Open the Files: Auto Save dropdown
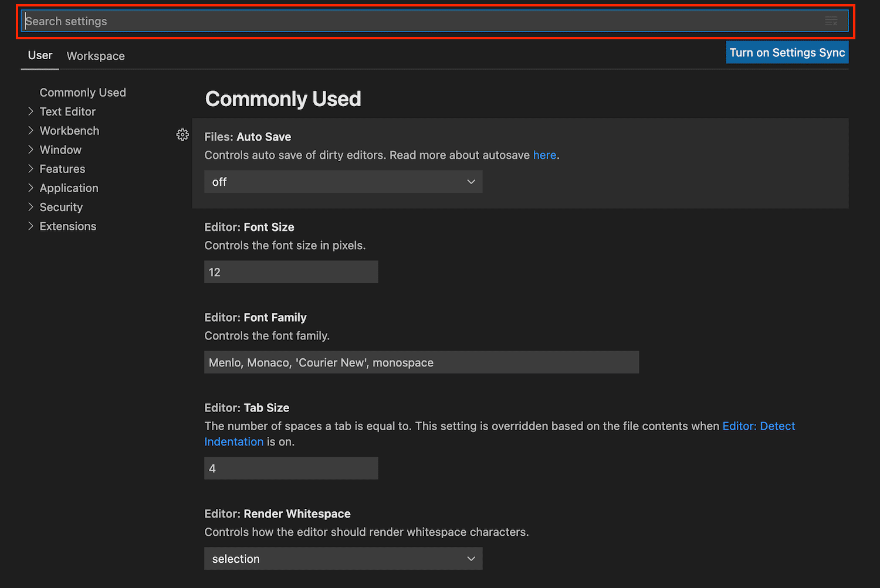This screenshot has width=880, height=588. point(343,182)
